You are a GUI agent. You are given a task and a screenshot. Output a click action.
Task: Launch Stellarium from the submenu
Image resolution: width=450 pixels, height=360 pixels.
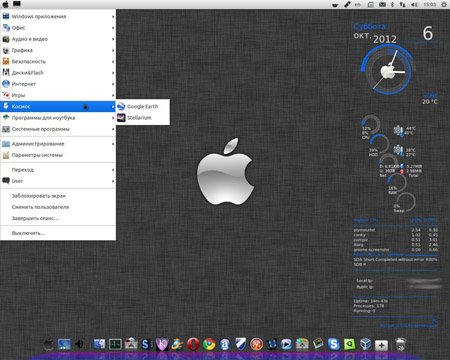point(143,118)
